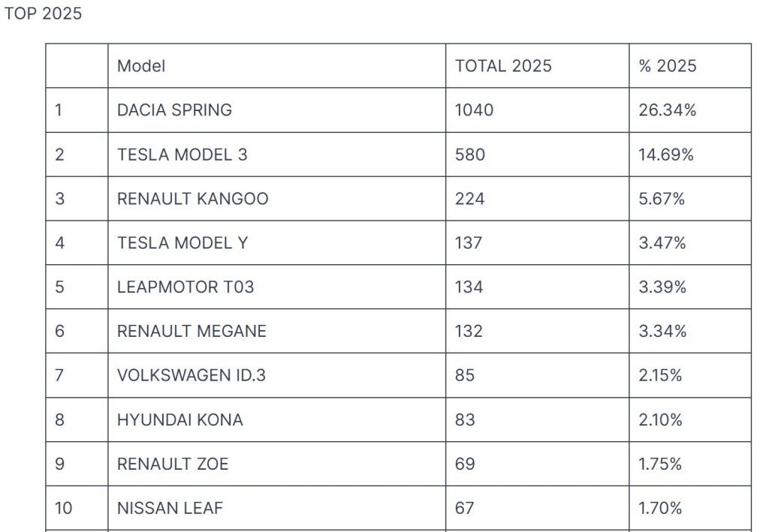Viewport: 769px width, 532px height.
Task: Click the 14.69% percentage cell
Action: [666, 155]
